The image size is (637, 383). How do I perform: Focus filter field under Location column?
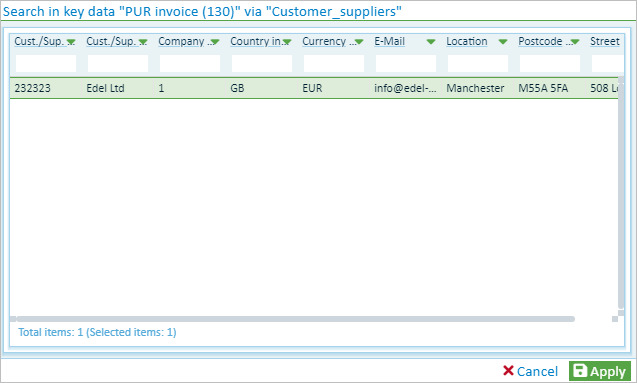[477, 64]
